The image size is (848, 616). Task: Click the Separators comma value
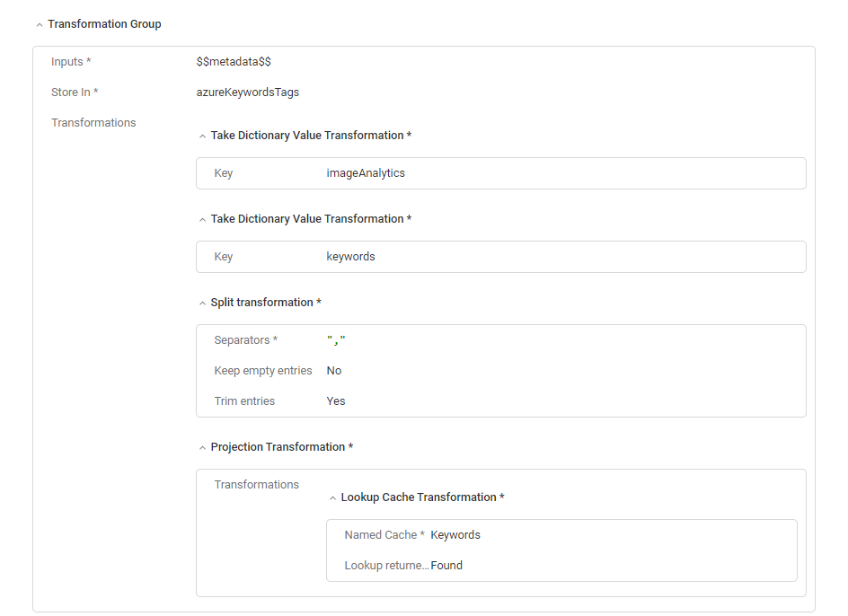tap(337, 341)
